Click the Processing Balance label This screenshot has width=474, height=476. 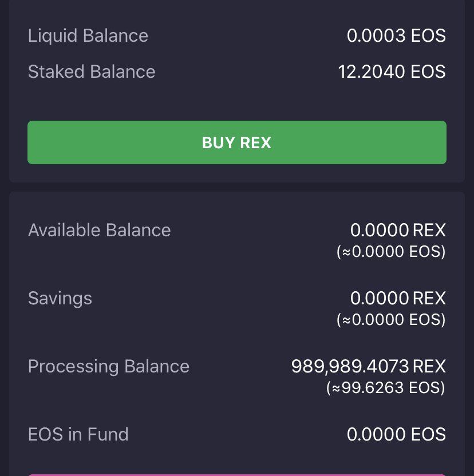(109, 366)
